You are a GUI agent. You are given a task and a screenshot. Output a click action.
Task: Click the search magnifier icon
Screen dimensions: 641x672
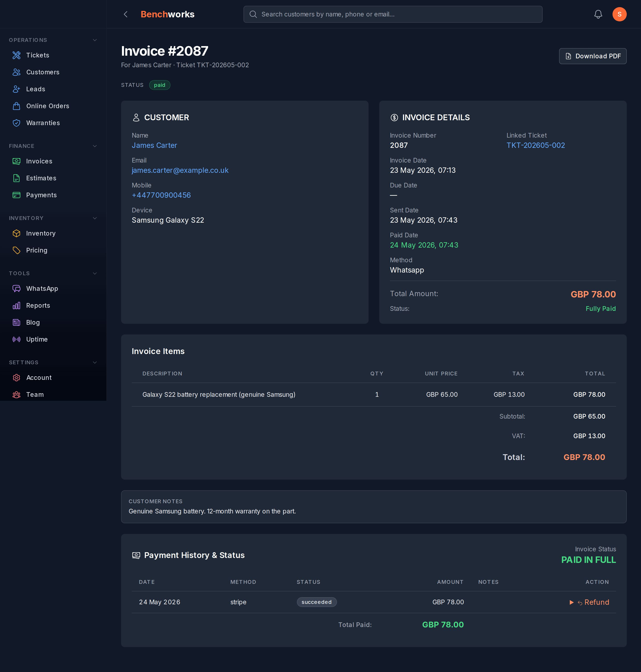(x=253, y=14)
